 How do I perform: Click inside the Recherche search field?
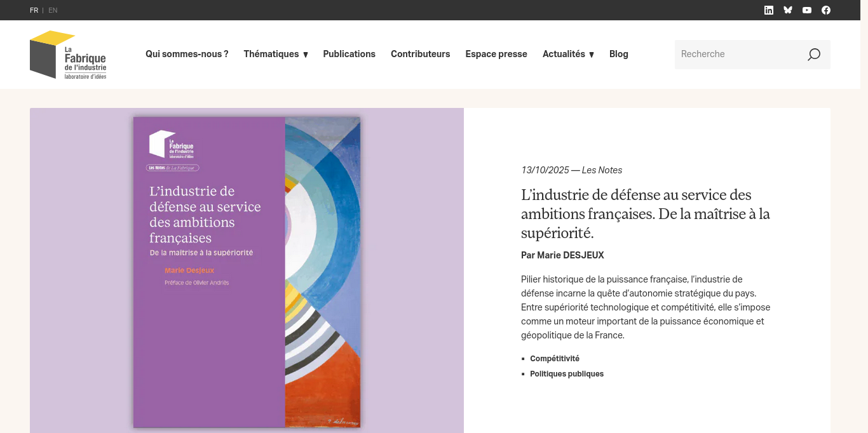[731, 54]
